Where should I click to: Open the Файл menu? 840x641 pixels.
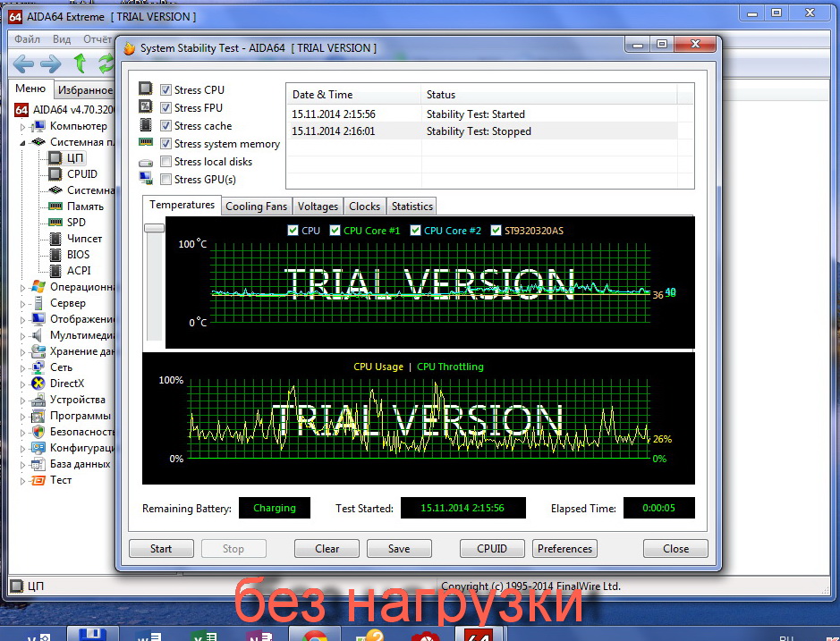(27, 39)
